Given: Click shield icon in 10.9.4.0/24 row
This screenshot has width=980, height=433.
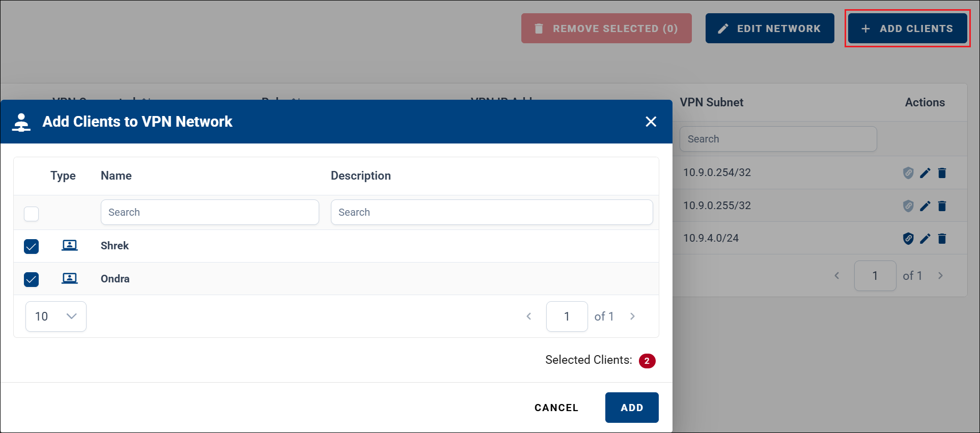Looking at the screenshot, I should pyautogui.click(x=908, y=239).
